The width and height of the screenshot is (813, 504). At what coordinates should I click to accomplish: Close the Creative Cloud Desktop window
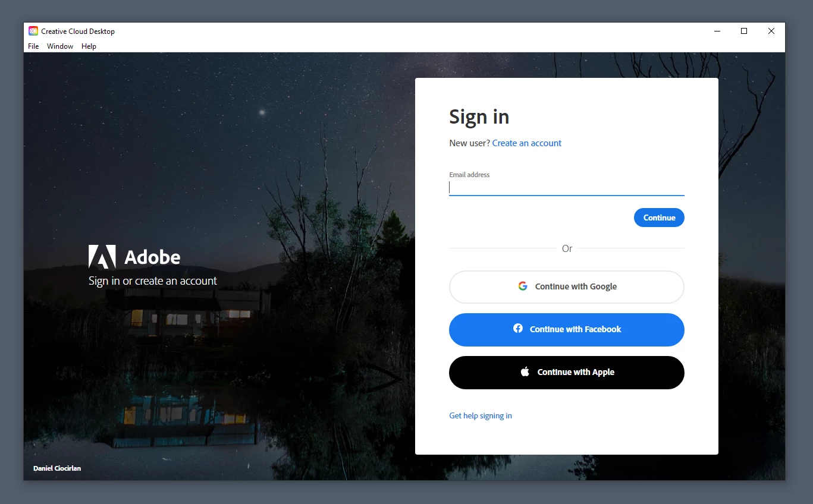click(771, 31)
